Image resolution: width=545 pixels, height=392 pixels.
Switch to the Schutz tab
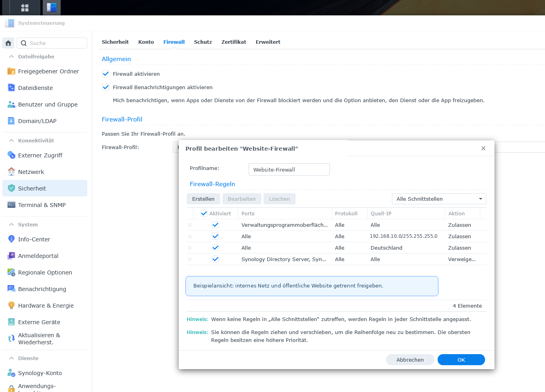pos(203,42)
